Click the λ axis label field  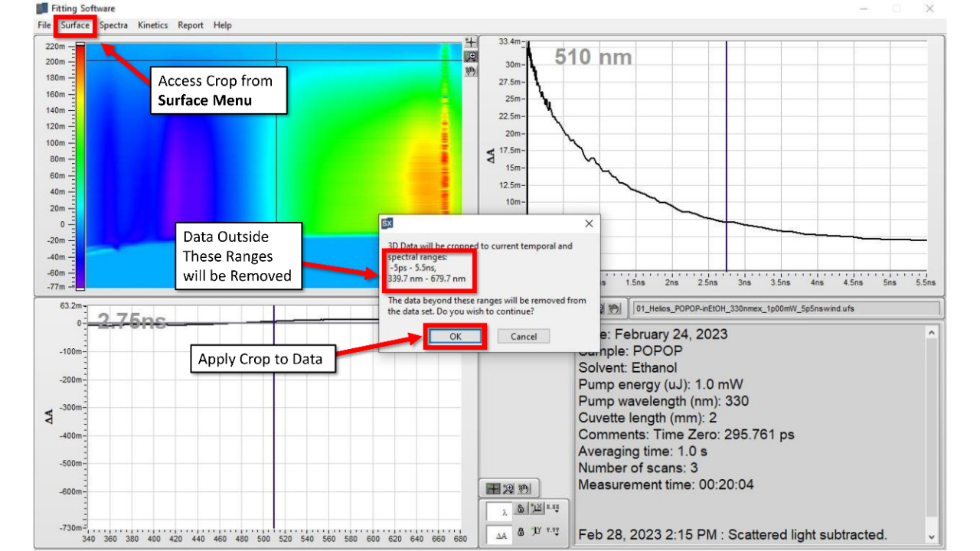pos(499,511)
